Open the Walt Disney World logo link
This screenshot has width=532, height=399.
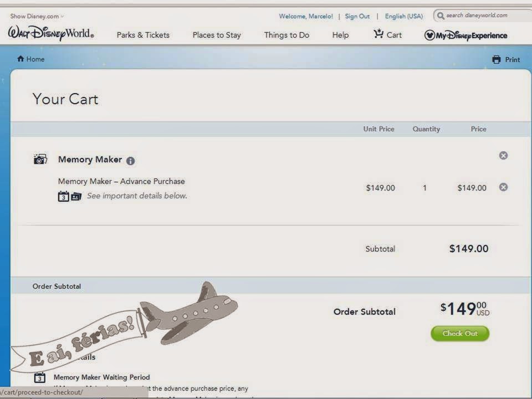click(52, 34)
